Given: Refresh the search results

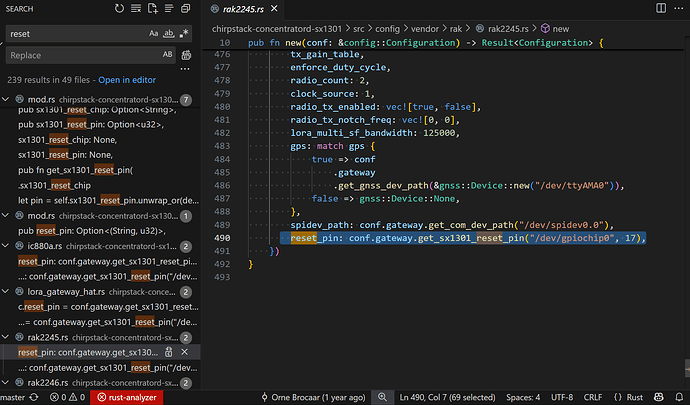Looking at the screenshot, I should click(119, 8).
